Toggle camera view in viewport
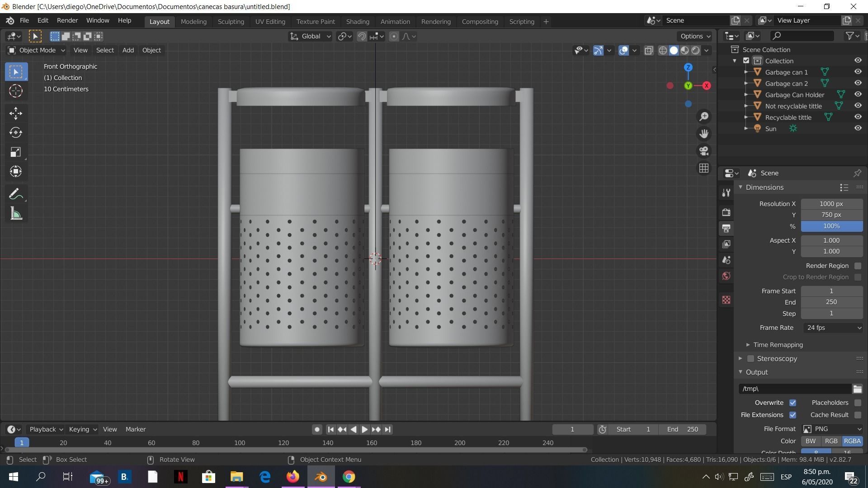The image size is (868, 488). pyautogui.click(x=704, y=151)
